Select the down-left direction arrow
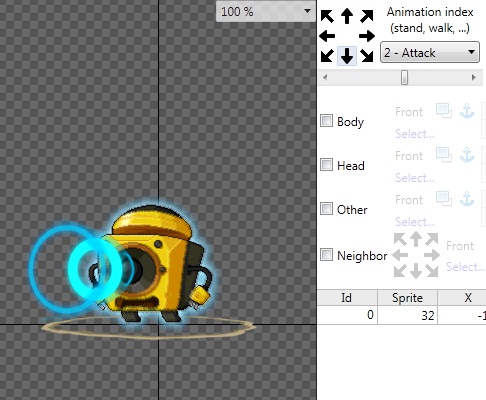 click(x=327, y=56)
